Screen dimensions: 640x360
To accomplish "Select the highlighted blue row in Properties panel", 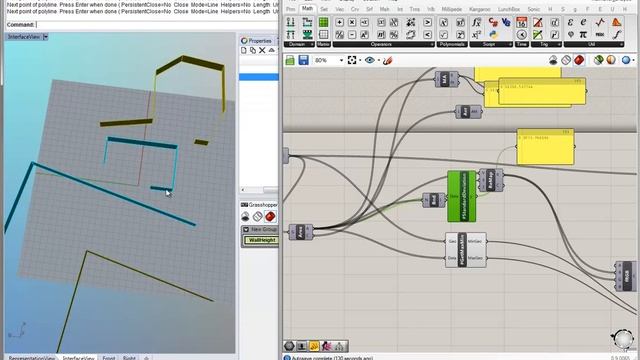I will [259, 77].
